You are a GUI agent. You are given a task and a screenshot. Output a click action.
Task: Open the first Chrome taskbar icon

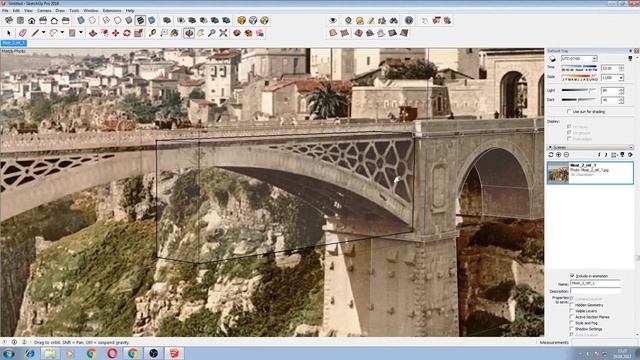(92, 353)
